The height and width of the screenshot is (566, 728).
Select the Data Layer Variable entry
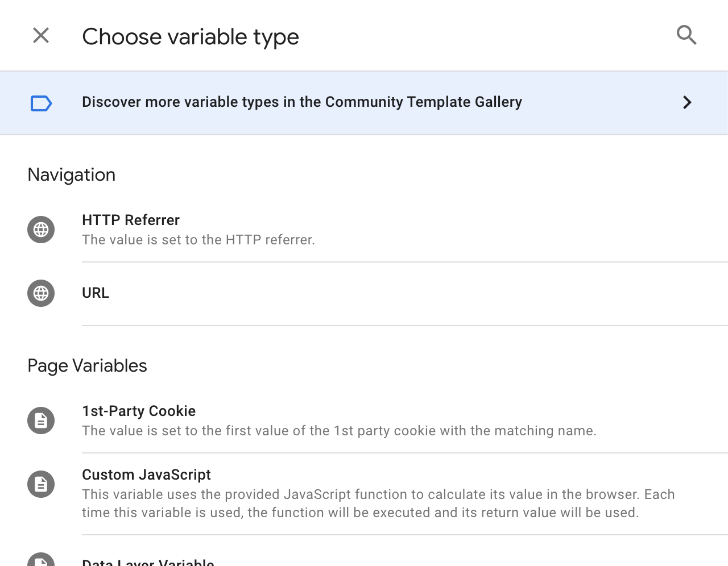[148, 562]
